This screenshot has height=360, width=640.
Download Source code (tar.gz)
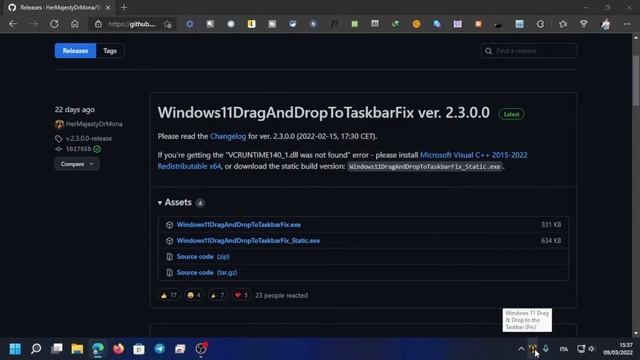click(207, 272)
